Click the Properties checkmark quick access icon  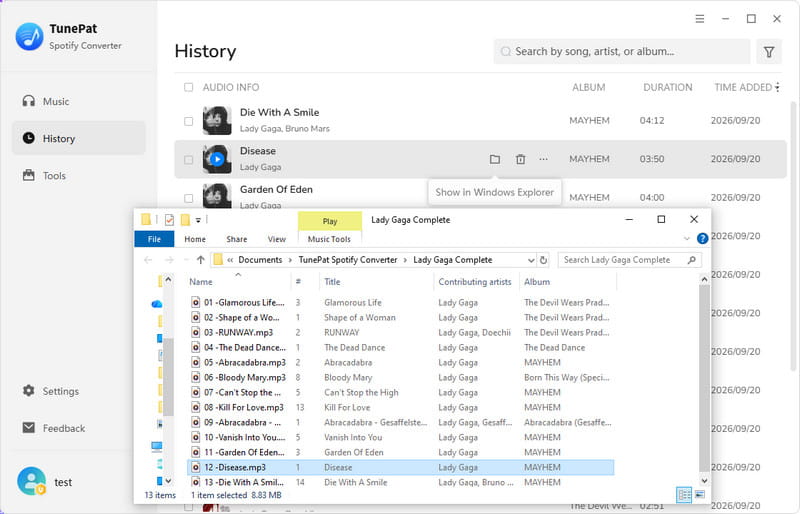169,220
